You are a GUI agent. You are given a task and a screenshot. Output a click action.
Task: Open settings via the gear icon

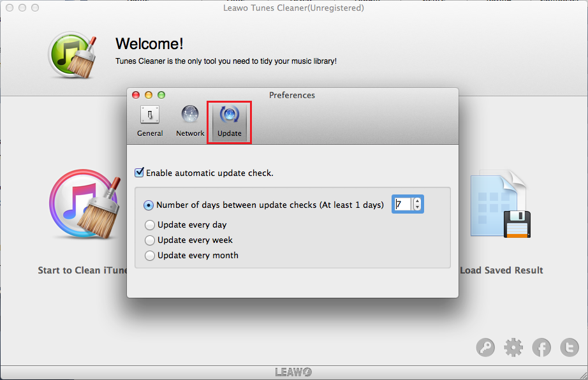pyautogui.click(x=513, y=347)
